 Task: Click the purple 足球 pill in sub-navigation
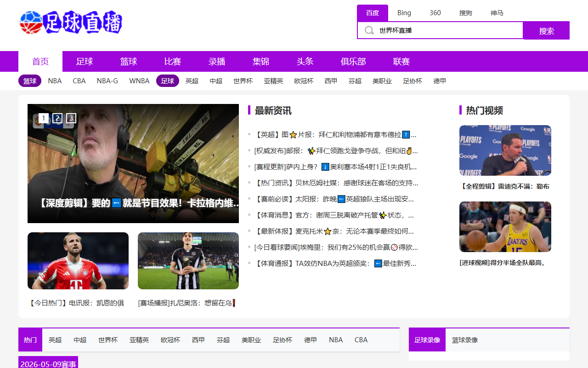click(168, 81)
